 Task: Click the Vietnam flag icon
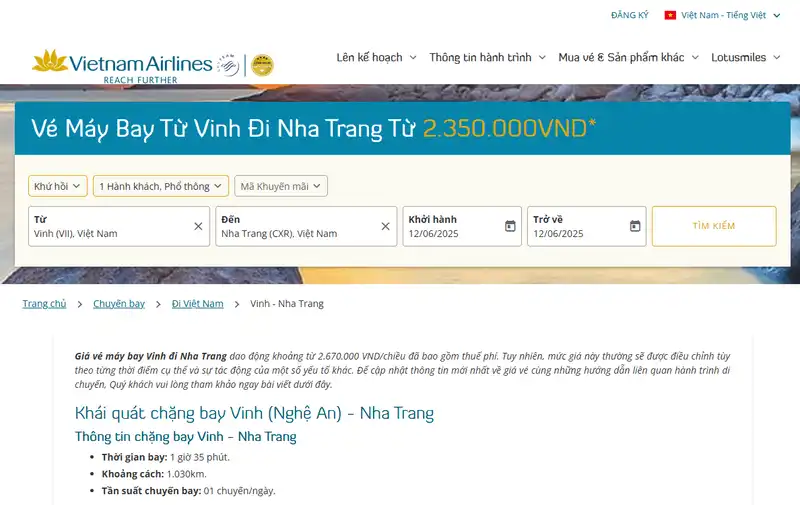[670, 15]
